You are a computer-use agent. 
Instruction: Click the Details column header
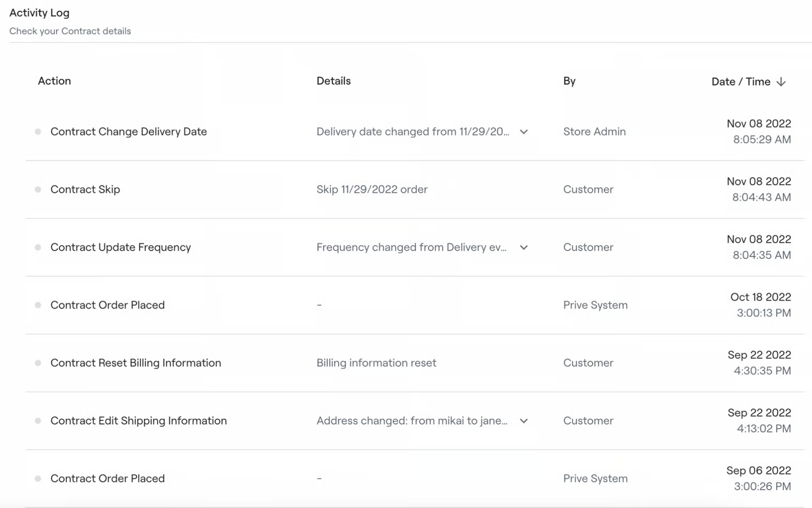[333, 81]
